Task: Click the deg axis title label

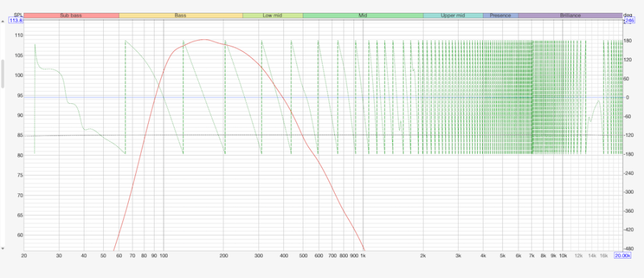Action: (628, 15)
